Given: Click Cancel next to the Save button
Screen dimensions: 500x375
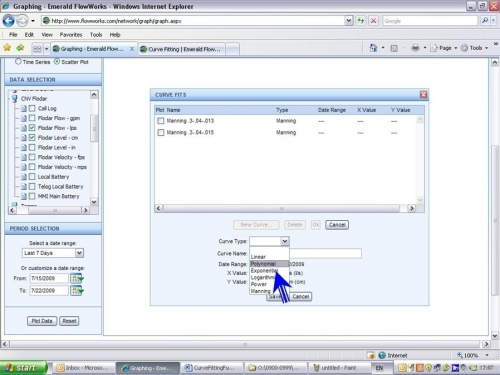Looking at the screenshot, I should click(x=301, y=296).
